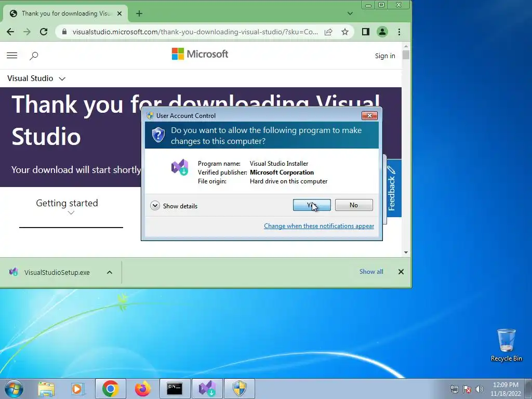The width and height of the screenshot is (532, 399).
Task: Share this page icon in address bar
Action: [x=328, y=32]
